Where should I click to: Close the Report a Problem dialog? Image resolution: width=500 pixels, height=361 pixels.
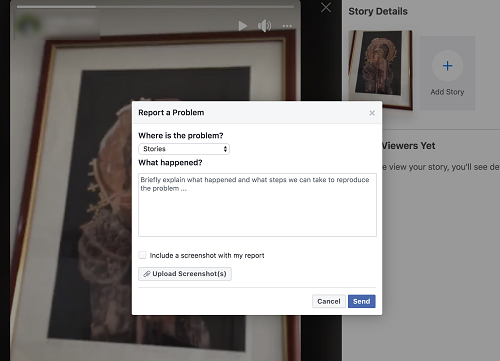(372, 113)
